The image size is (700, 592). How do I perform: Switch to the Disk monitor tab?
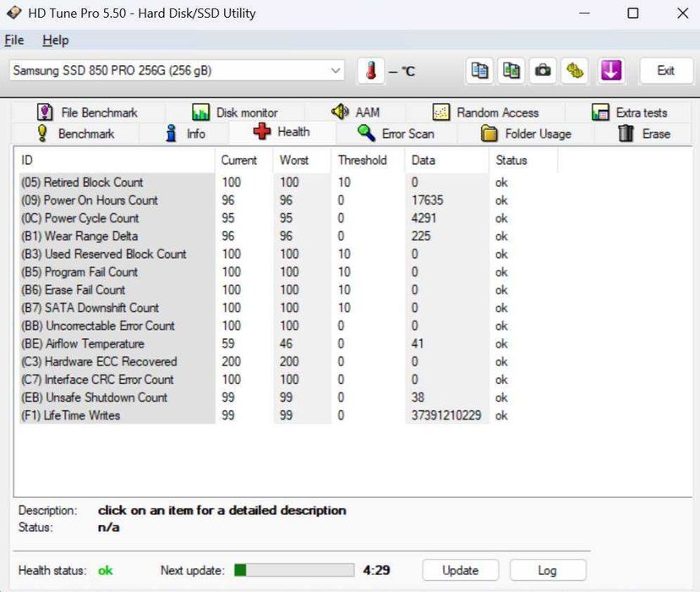coord(235,112)
